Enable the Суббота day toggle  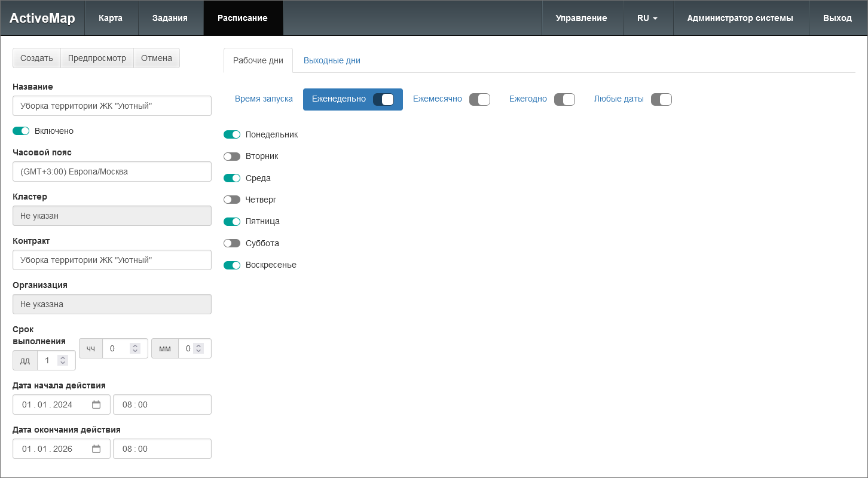pos(232,244)
